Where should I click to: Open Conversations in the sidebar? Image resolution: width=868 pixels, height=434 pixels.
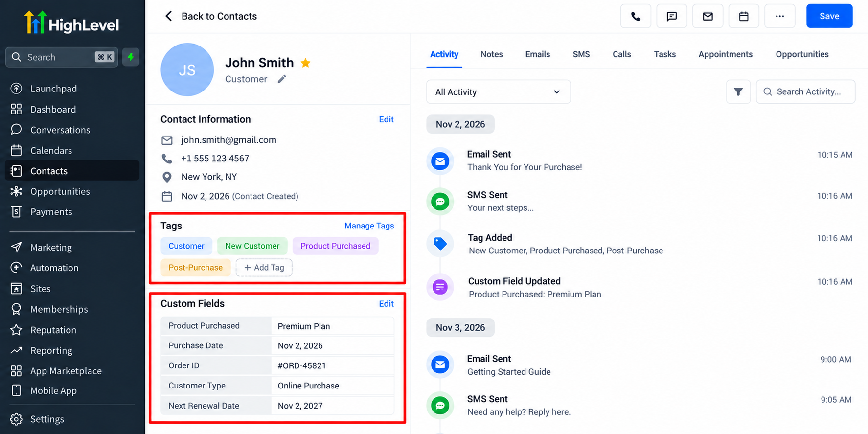point(60,130)
